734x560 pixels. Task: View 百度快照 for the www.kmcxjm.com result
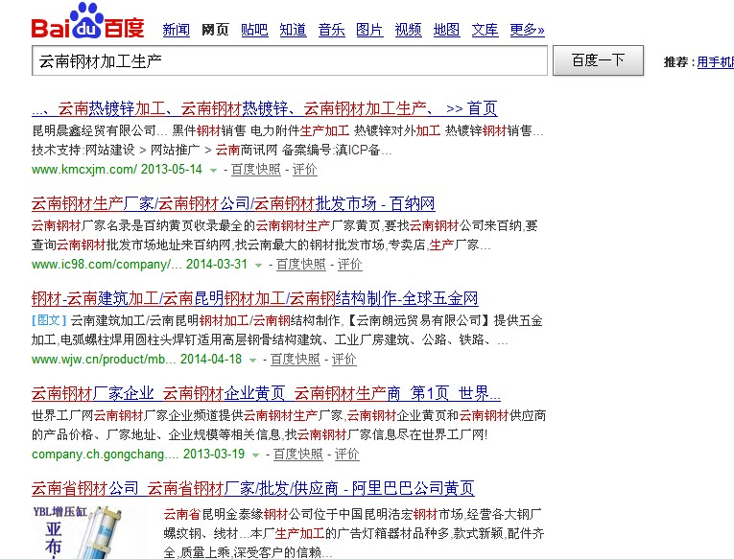click(x=255, y=170)
